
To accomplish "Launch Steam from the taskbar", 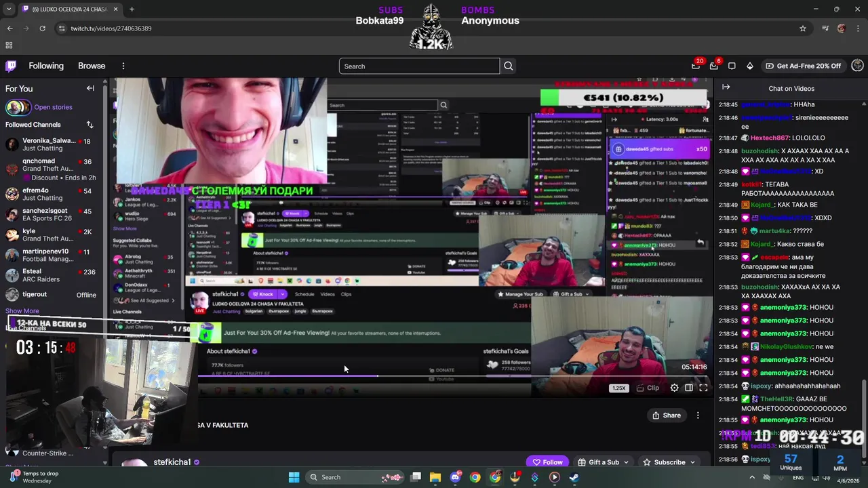I will point(574,477).
